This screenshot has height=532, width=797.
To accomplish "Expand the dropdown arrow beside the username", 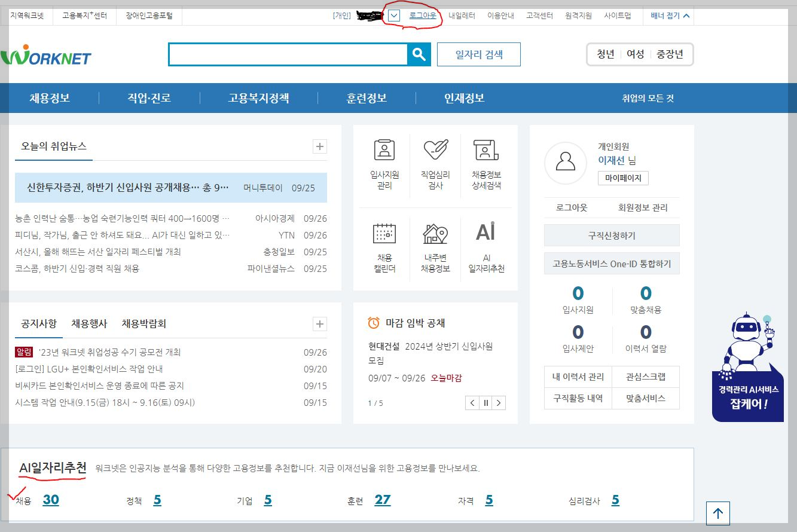I will (393, 14).
